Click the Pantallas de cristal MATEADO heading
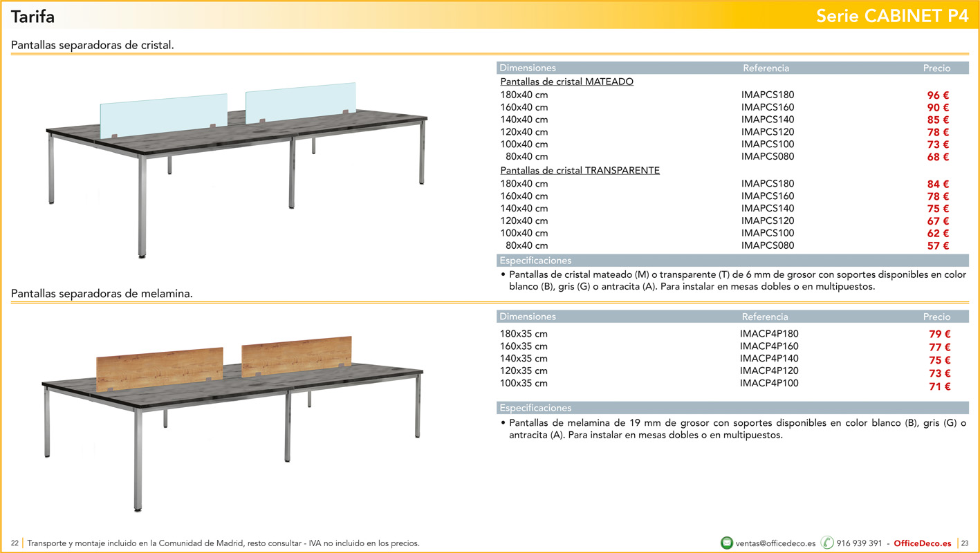980x553 pixels. pos(566,82)
